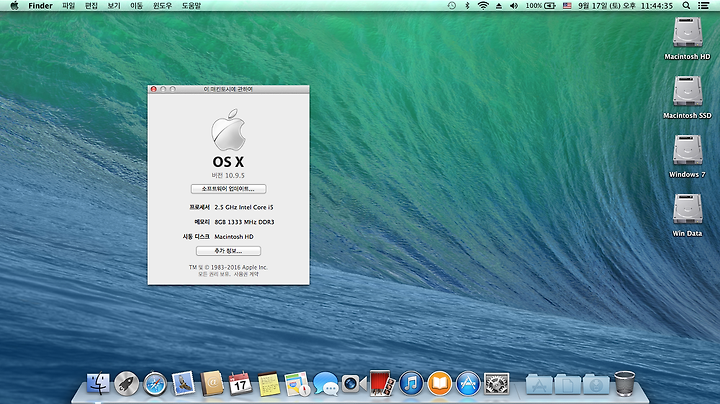Launch FaceTime camera icon in Dock

tap(354, 383)
